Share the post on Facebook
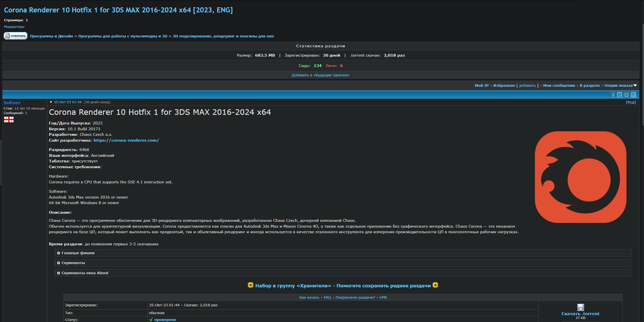 click(x=613, y=95)
